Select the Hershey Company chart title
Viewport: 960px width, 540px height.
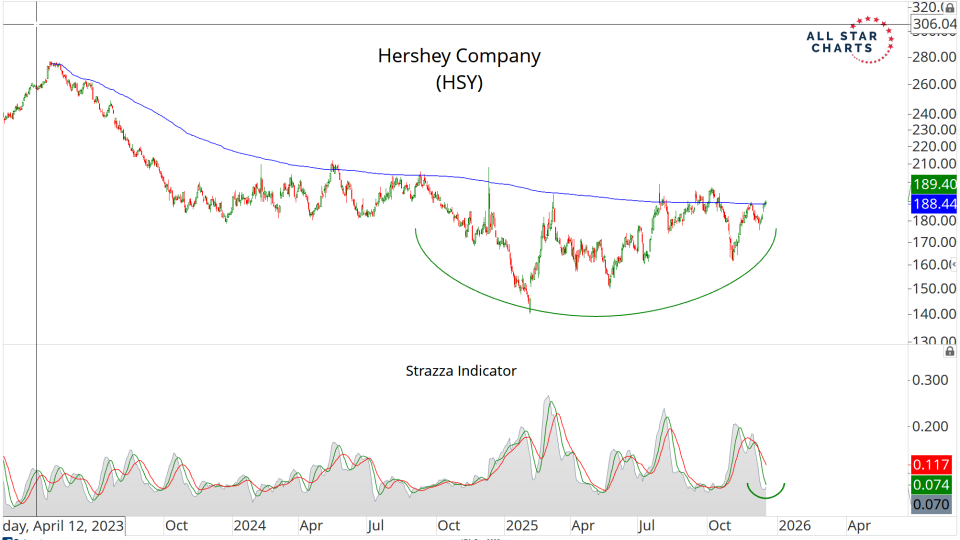(x=459, y=56)
